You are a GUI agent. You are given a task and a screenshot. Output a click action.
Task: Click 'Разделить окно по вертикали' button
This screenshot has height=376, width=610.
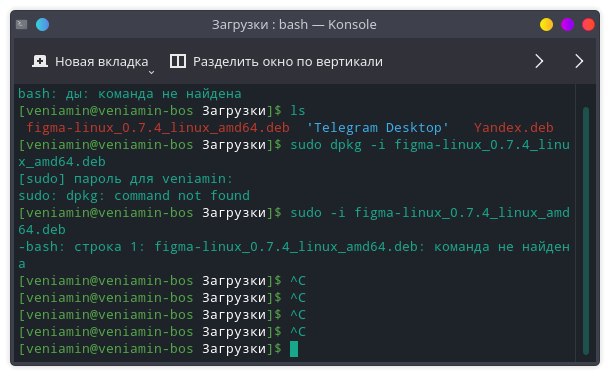(x=276, y=61)
